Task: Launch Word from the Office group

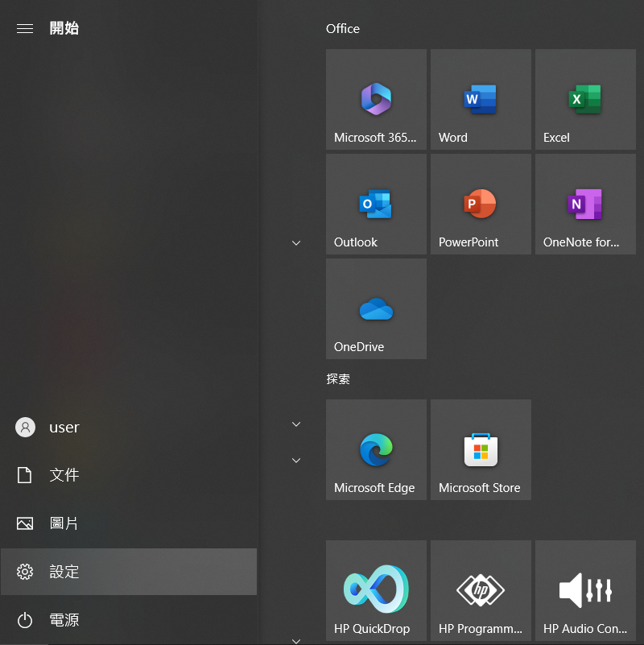Action: pos(481,99)
